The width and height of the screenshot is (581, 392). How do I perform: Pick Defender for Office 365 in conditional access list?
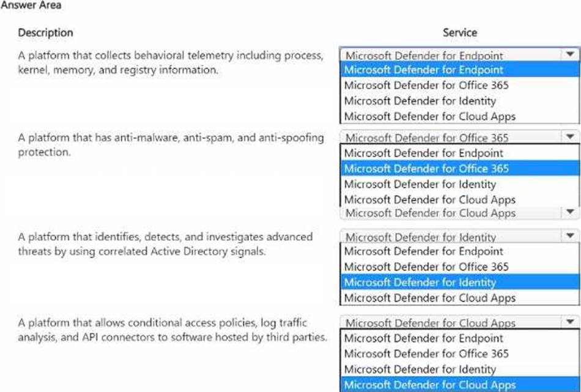pos(426,353)
